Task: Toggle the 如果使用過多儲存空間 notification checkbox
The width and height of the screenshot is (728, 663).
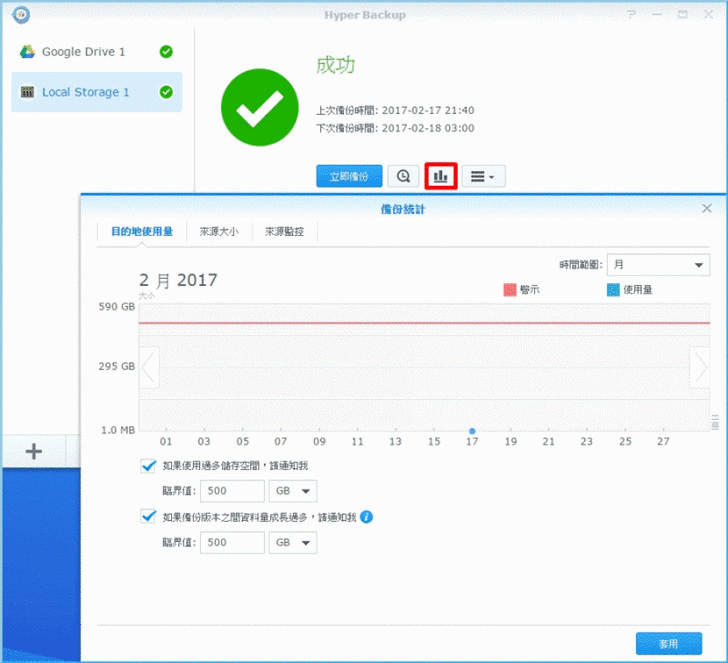Action: 149,465
